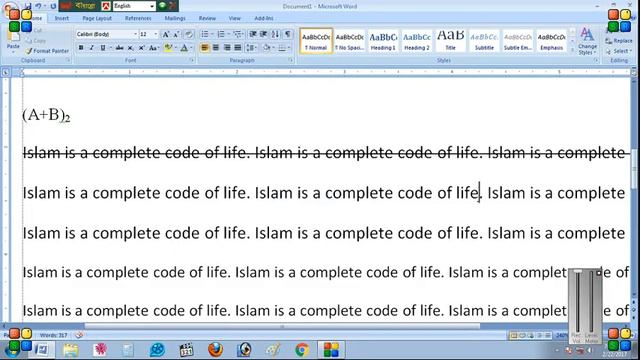Click the Words: 317 status bar count

point(53,336)
